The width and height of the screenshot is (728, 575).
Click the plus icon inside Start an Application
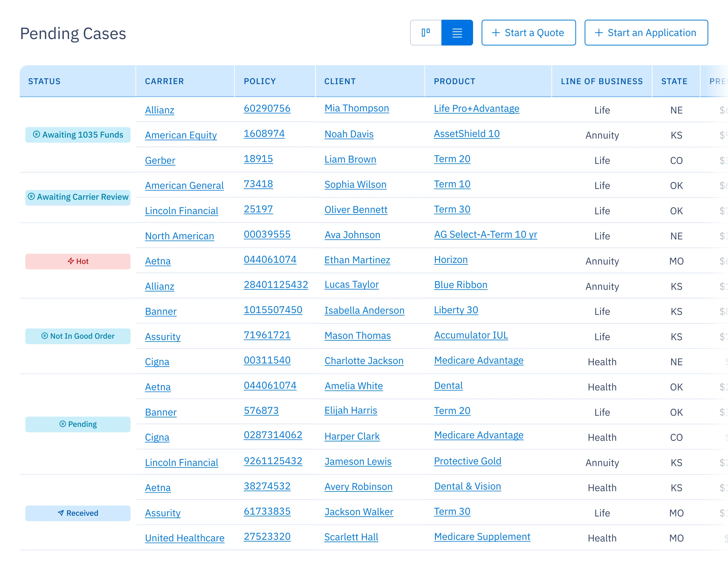[x=599, y=33]
